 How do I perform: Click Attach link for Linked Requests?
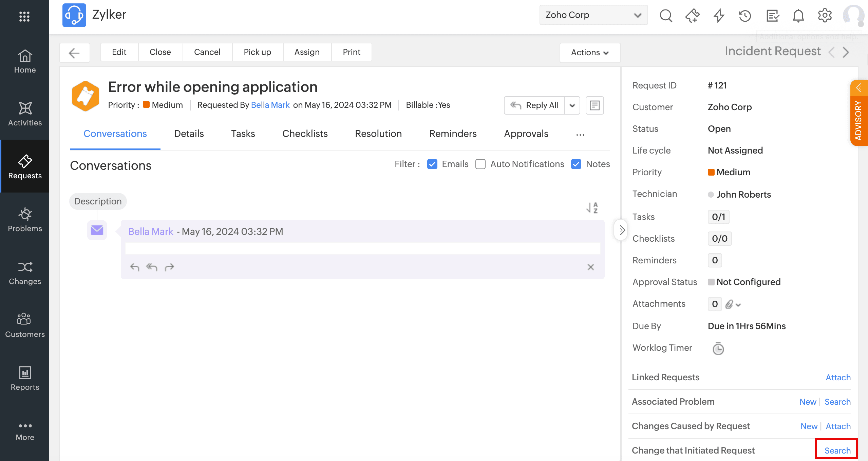[838, 377]
